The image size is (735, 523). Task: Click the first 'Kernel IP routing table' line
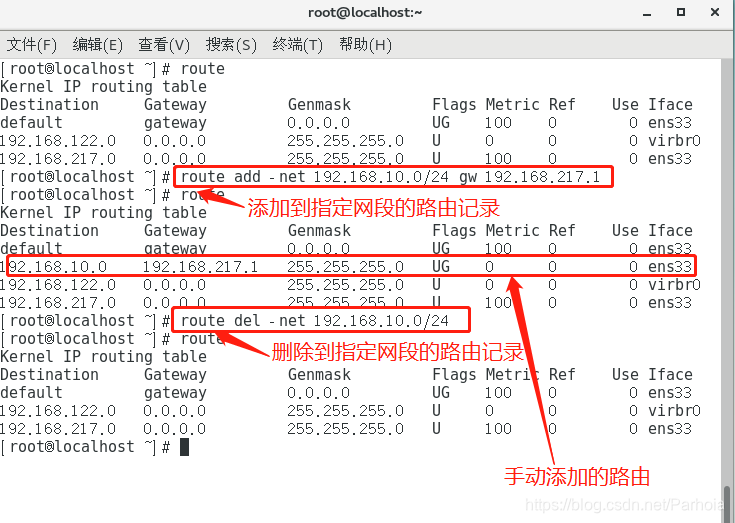coord(103,87)
